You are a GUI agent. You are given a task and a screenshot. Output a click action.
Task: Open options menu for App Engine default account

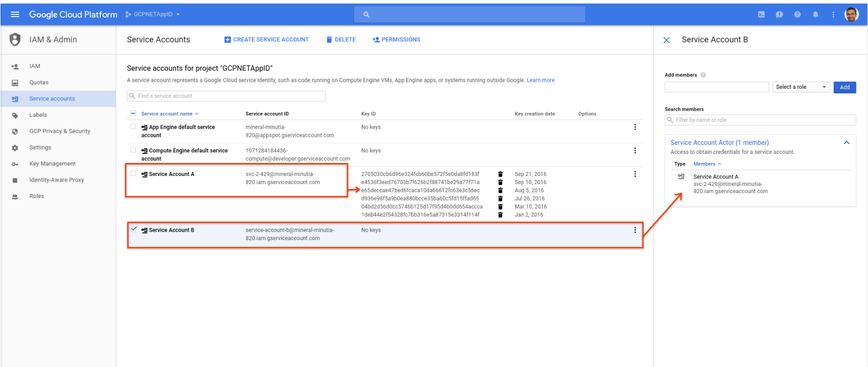tap(635, 127)
